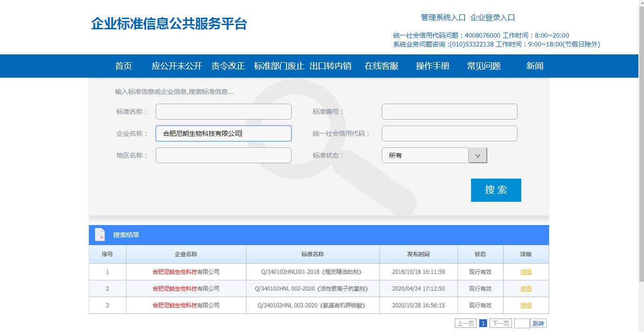The width and height of the screenshot is (644, 332).
Task: Open 在线客服 navigation item
Action: tap(381, 66)
